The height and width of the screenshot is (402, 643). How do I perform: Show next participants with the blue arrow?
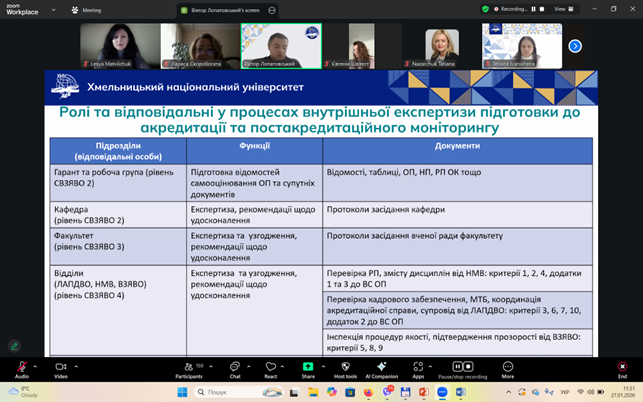pos(575,46)
